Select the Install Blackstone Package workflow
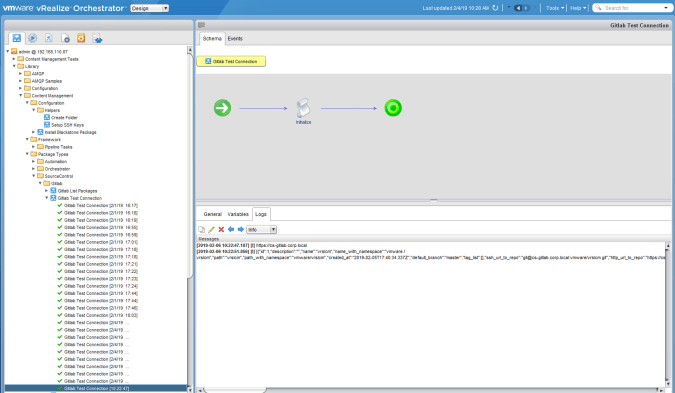The height and width of the screenshot is (393, 675). pos(71,132)
